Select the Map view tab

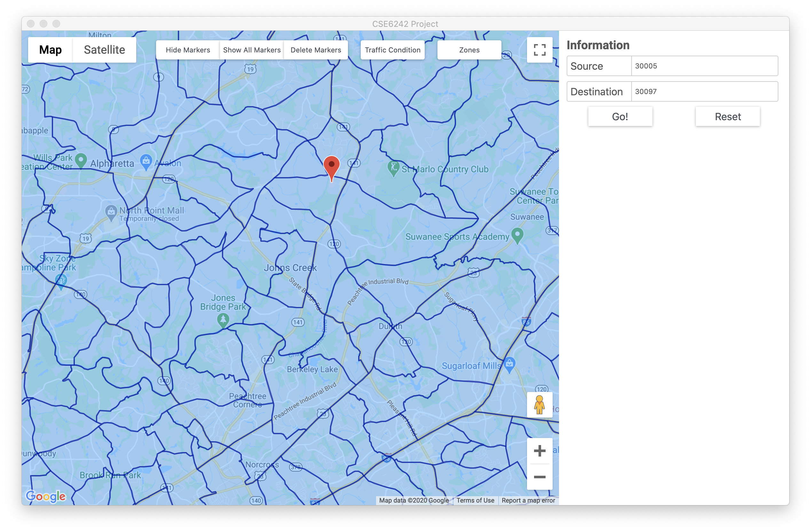[51, 50]
